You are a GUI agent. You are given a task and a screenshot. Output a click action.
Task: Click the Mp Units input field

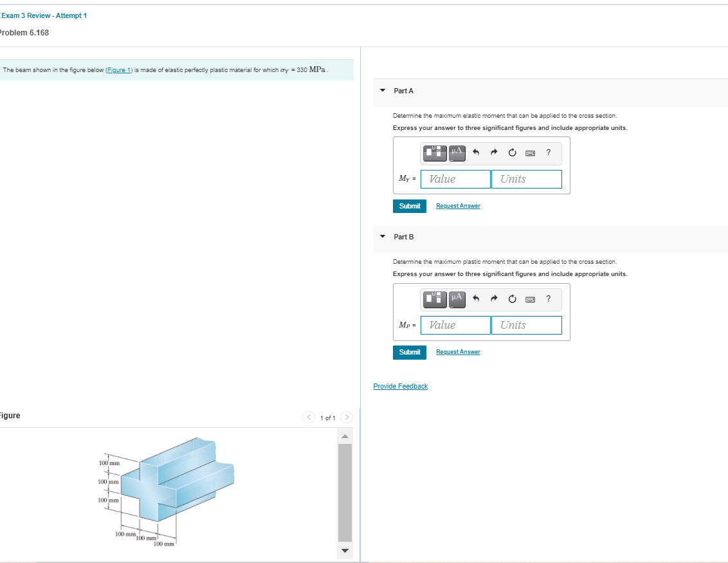(x=527, y=325)
